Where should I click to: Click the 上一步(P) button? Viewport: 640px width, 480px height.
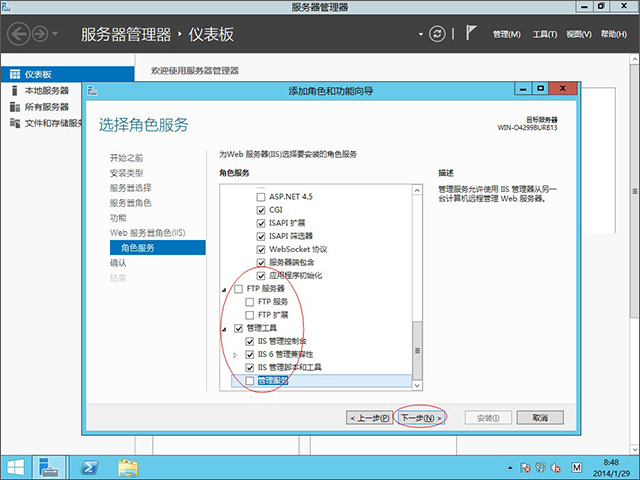369,418
